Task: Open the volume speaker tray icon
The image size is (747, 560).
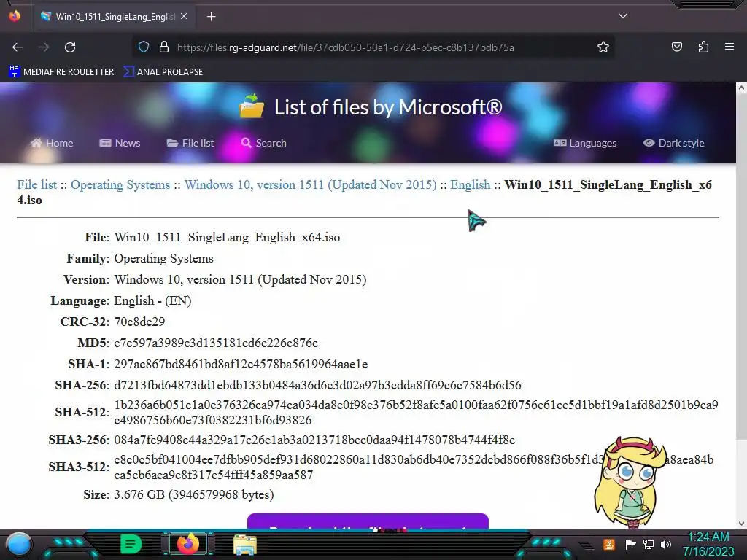Action: pos(666,544)
